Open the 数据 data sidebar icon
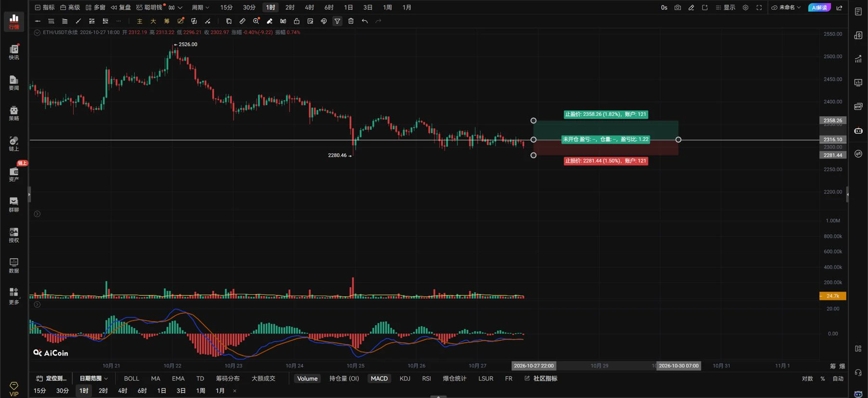 click(x=14, y=265)
